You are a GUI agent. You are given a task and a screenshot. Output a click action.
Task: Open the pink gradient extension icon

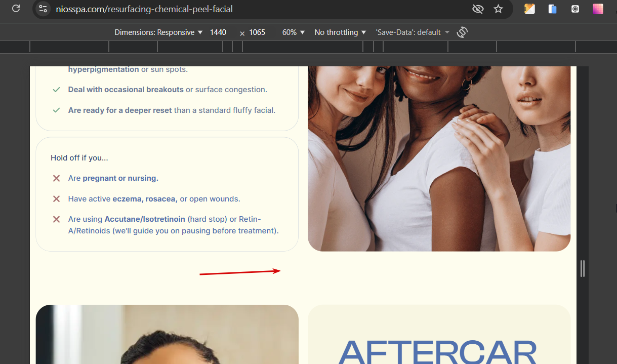coord(598,9)
